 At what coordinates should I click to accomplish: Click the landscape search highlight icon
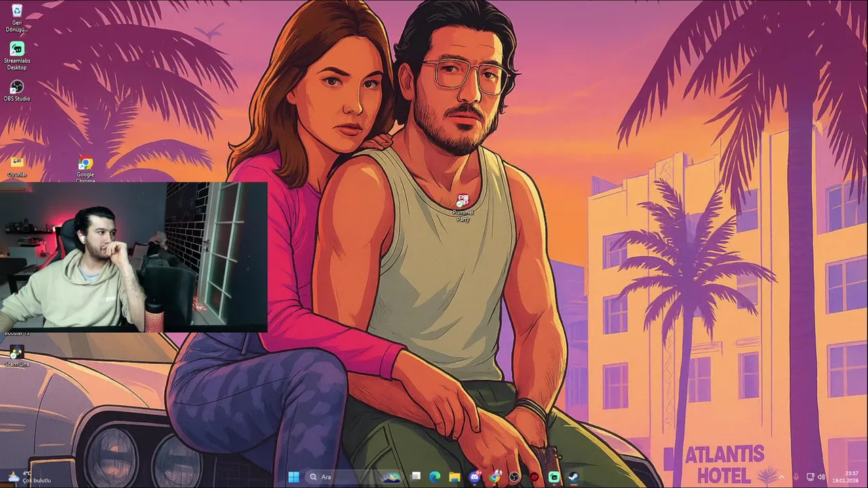391,477
